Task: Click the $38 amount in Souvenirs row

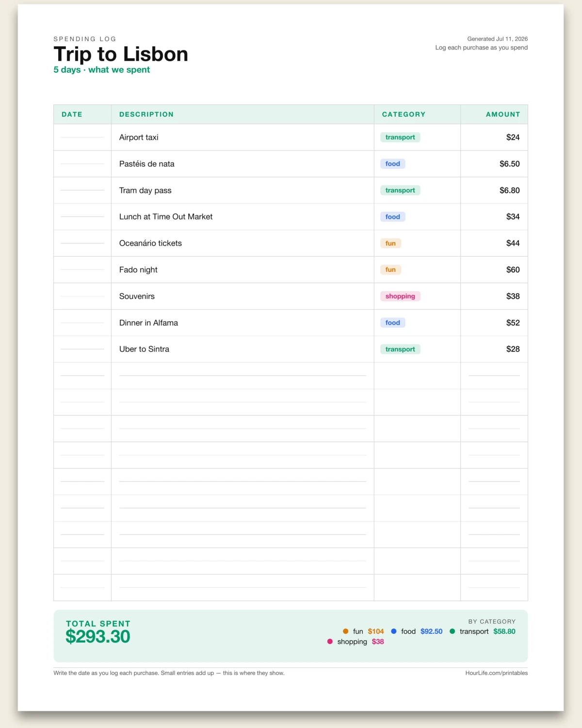Action: pos(513,296)
